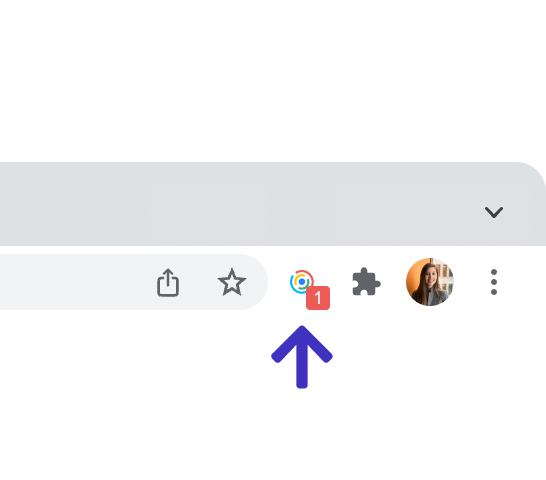Expand the tab search chevron

(494, 212)
